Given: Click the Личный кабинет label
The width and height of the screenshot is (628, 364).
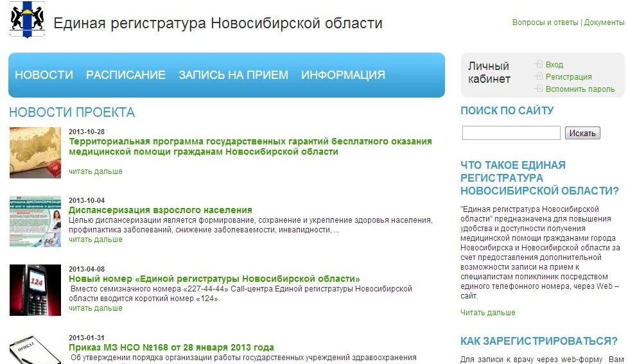Looking at the screenshot, I should click(x=489, y=73).
